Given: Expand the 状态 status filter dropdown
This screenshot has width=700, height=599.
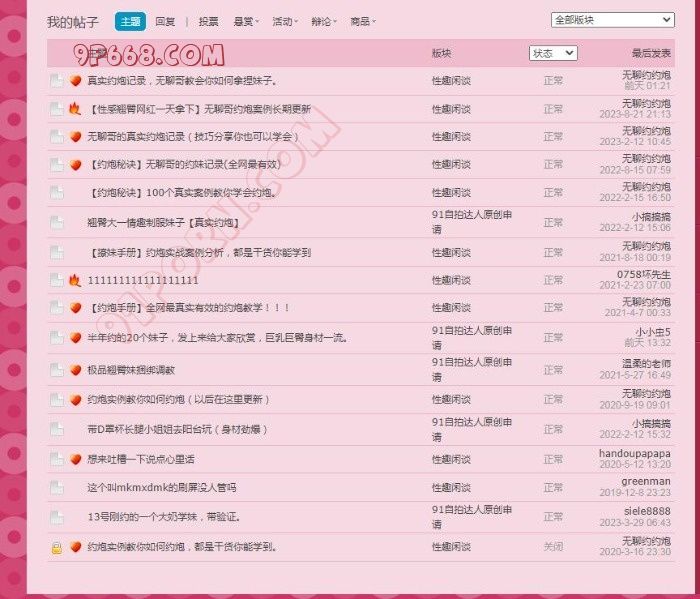Looking at the screenshot, I should click(x=552, y=53).
